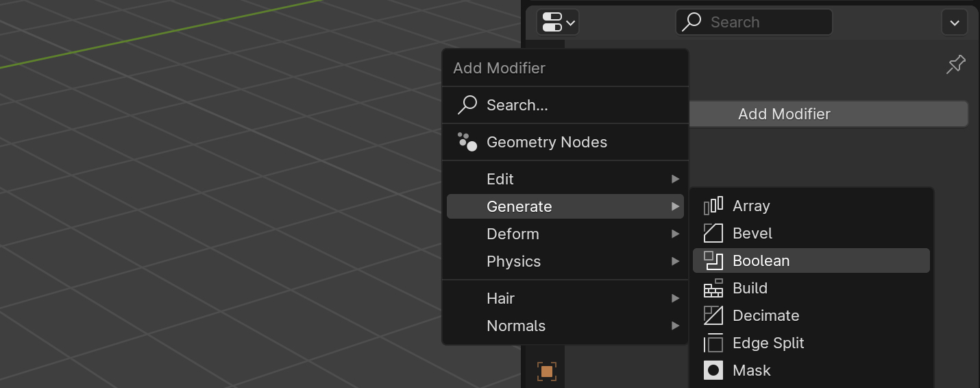Click Search... in Add Modifier menu

click(565, 105)
